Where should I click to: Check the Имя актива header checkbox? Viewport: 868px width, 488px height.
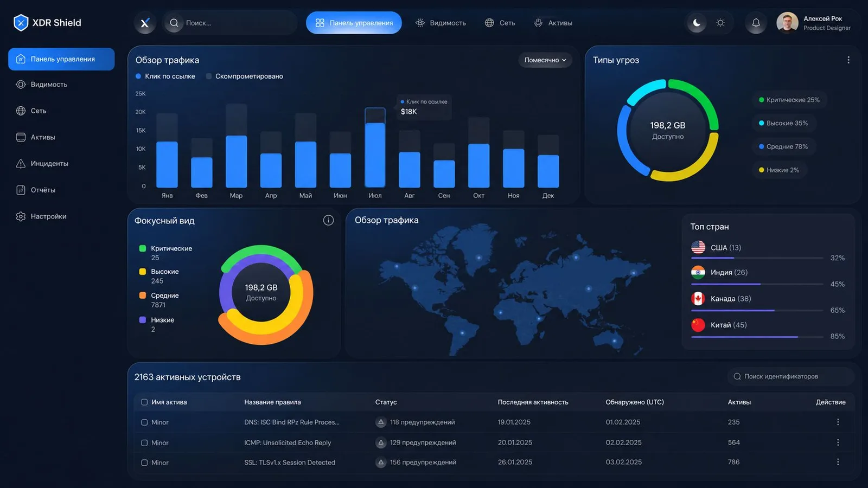[144, 402]
